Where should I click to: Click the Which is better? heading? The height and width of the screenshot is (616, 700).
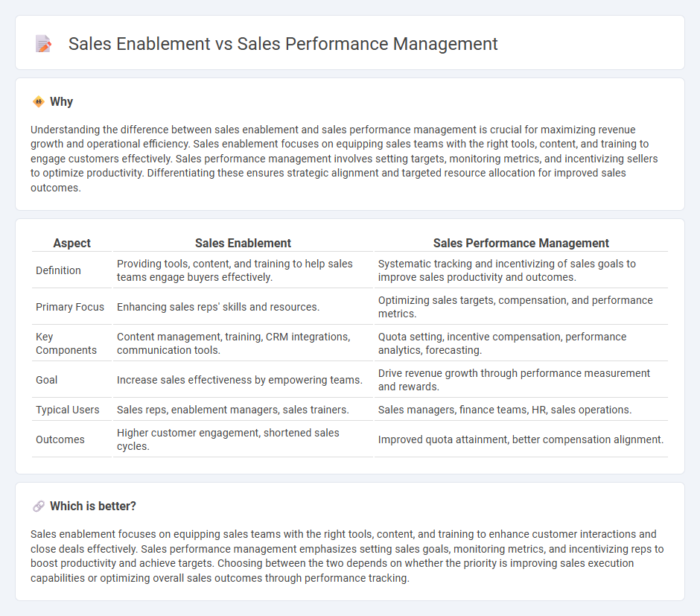click(93, 507)
